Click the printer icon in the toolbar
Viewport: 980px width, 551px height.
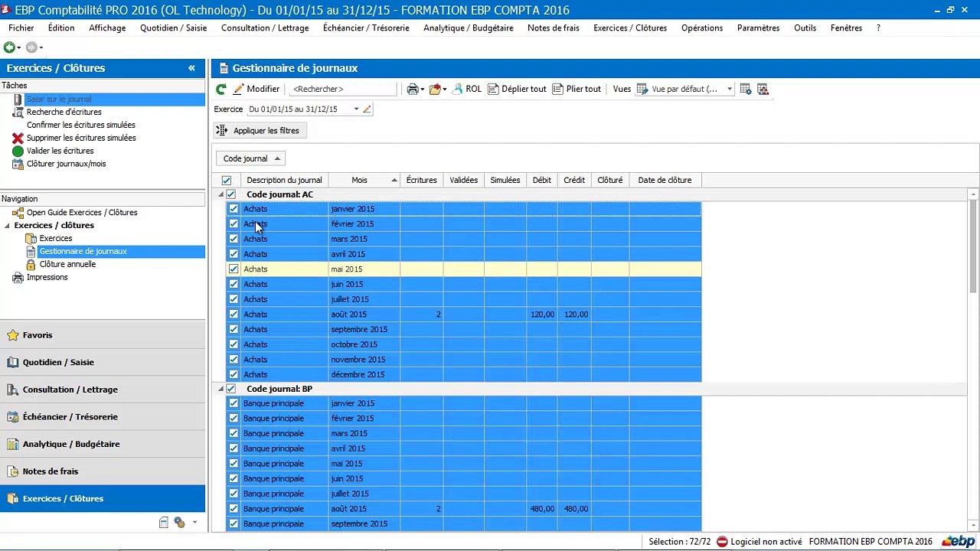pos(412,89)
